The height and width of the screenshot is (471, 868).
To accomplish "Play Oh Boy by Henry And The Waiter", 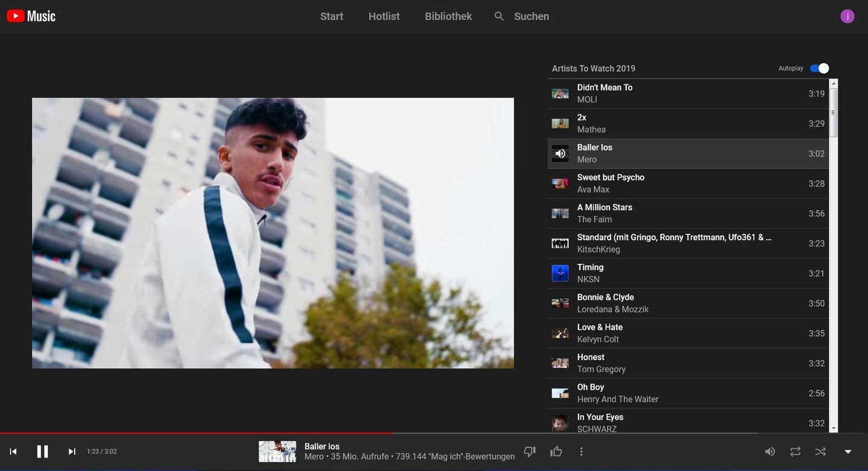I will coord(688,393).
